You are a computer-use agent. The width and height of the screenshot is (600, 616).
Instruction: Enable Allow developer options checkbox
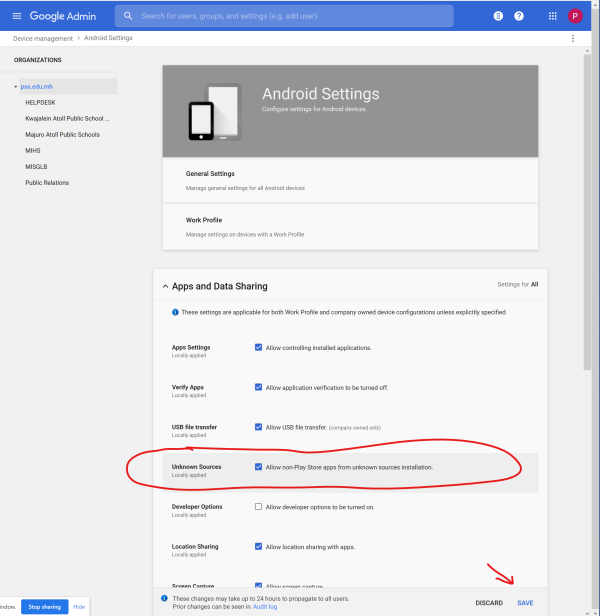[x=259, y=507]
